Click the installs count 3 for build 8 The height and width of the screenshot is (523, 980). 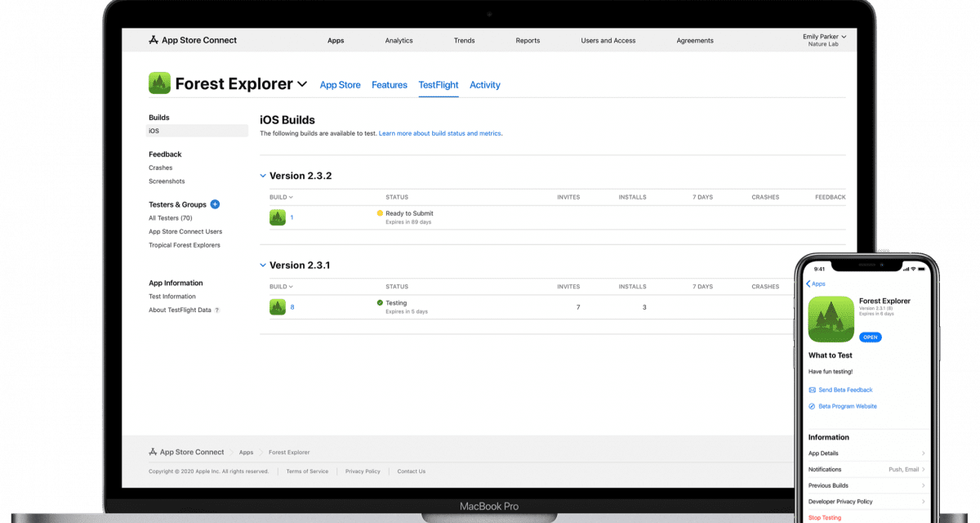point(644,307)
